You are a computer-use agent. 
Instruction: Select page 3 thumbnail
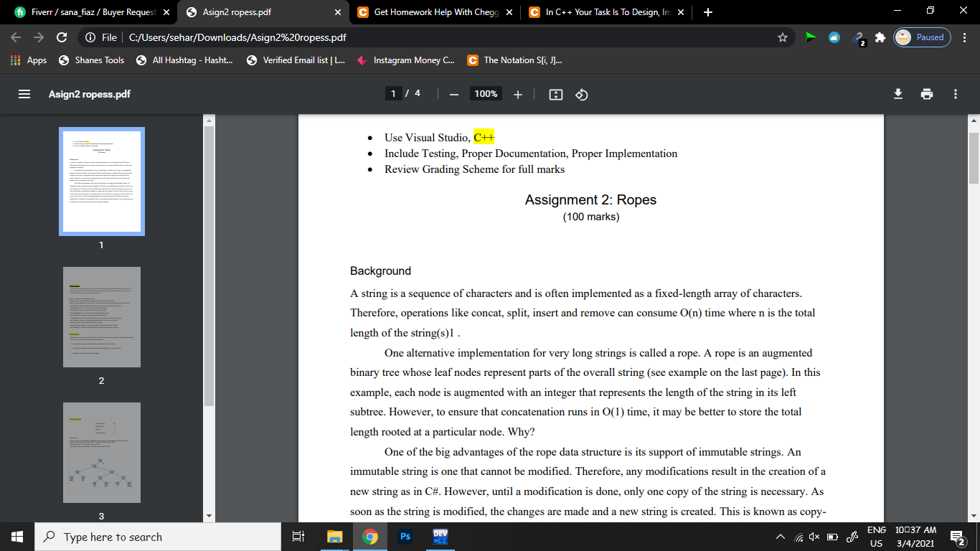[x=102, y=453]
